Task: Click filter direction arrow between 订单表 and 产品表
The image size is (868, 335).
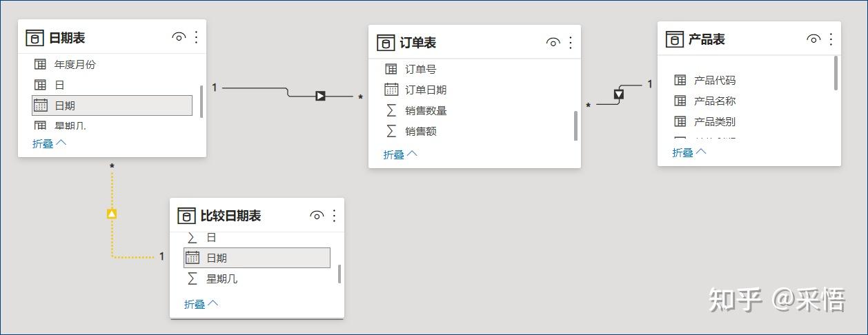Action: pyautogui.click(x=619, y=94)
